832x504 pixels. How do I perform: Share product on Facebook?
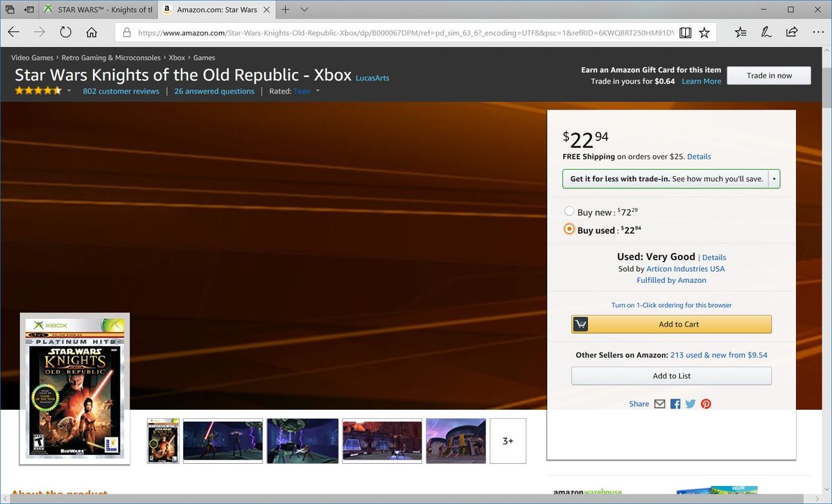pyautogui.click(x=675, y=403)
